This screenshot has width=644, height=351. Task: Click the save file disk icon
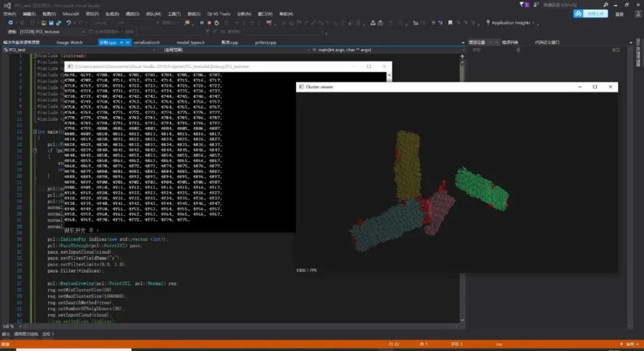tap(51, 23)
